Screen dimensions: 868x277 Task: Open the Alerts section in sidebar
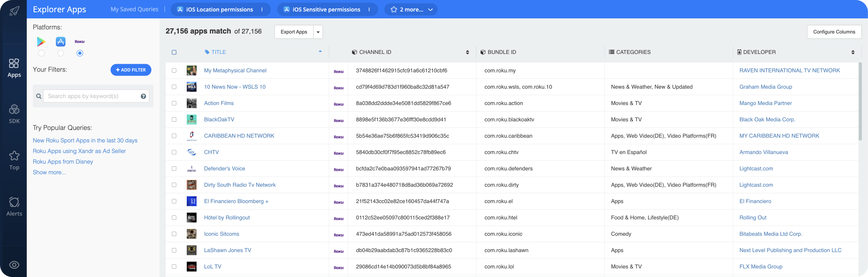(x=14, y=206)
